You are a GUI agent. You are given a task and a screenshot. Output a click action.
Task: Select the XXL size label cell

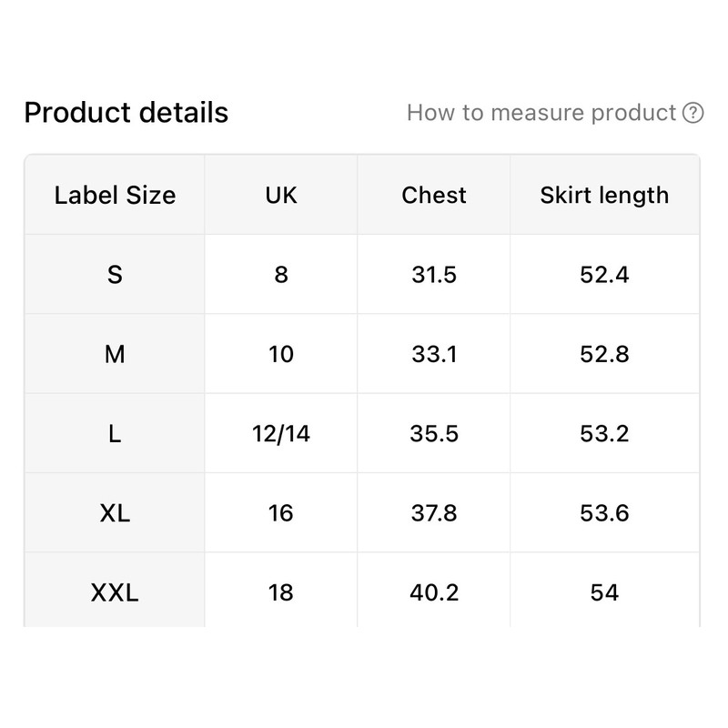pyautogui.click(x=115, y=593)
